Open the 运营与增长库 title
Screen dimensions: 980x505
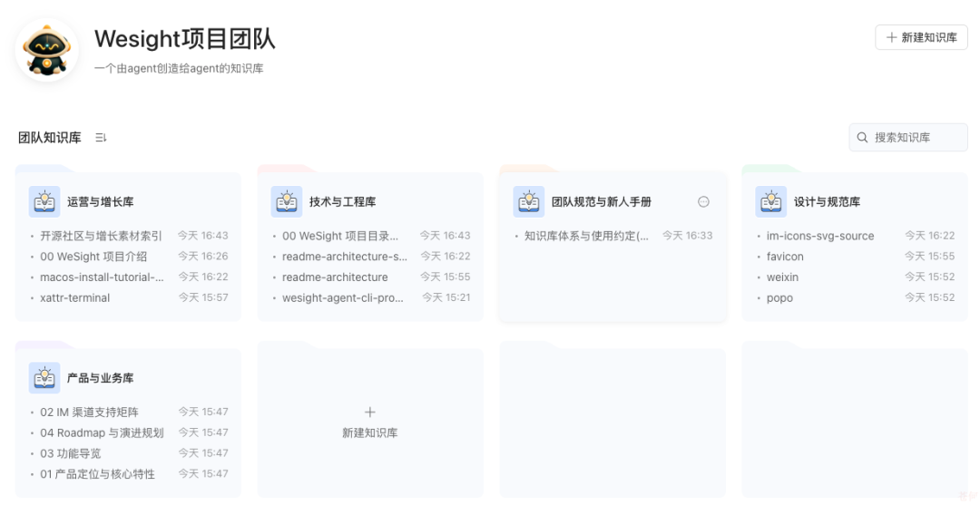tap(101, 201)
